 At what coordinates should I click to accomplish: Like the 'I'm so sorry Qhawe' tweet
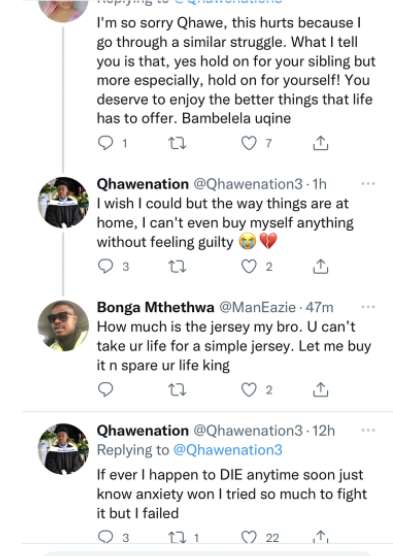(x=249, y=143)
